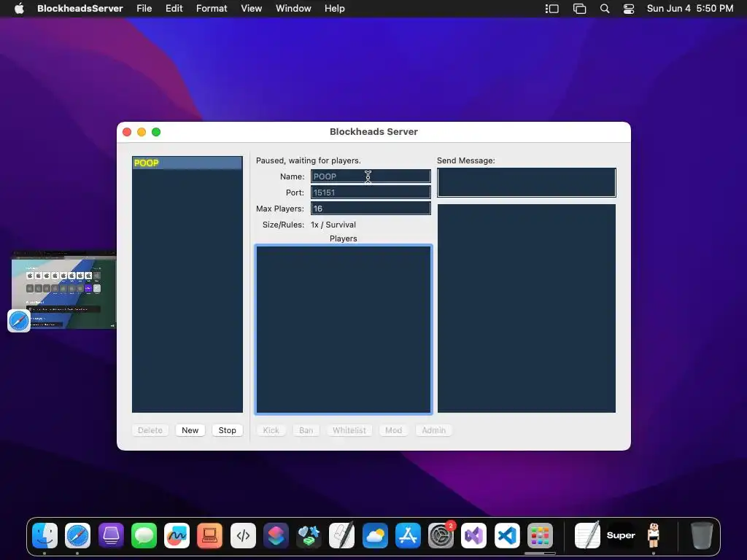Click the '1x / Survival' rules text
The width and height of the screenshot is (747, 560).
pos(333,225)
